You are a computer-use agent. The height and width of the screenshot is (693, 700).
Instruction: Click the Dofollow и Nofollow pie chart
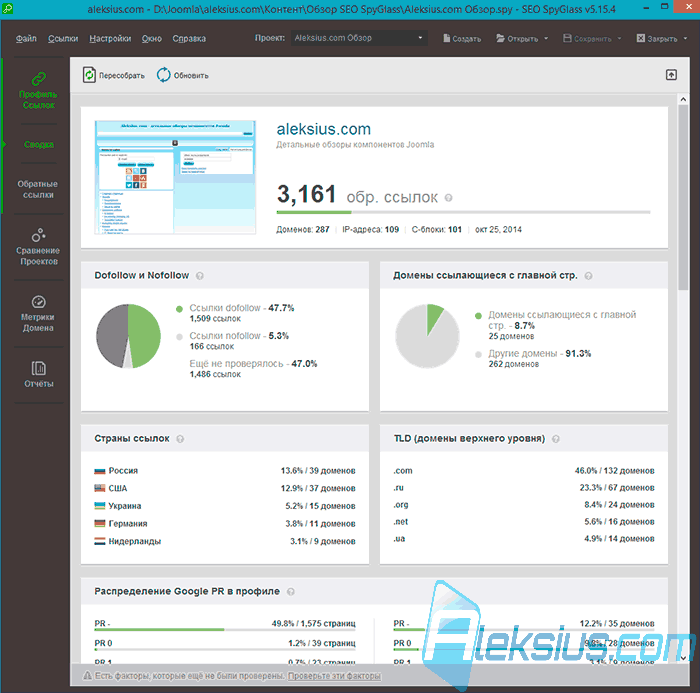pyautogui.click(x=129, y=336)
